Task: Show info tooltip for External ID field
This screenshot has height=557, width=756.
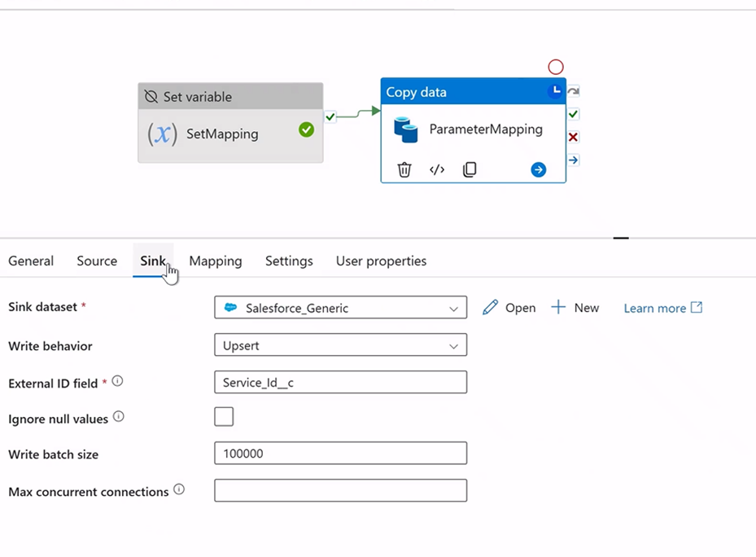Action: point(117,381)
